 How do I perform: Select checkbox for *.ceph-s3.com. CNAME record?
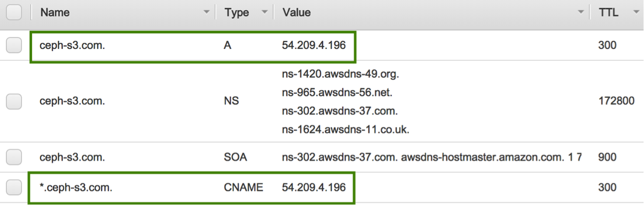(x=14, y=187)
